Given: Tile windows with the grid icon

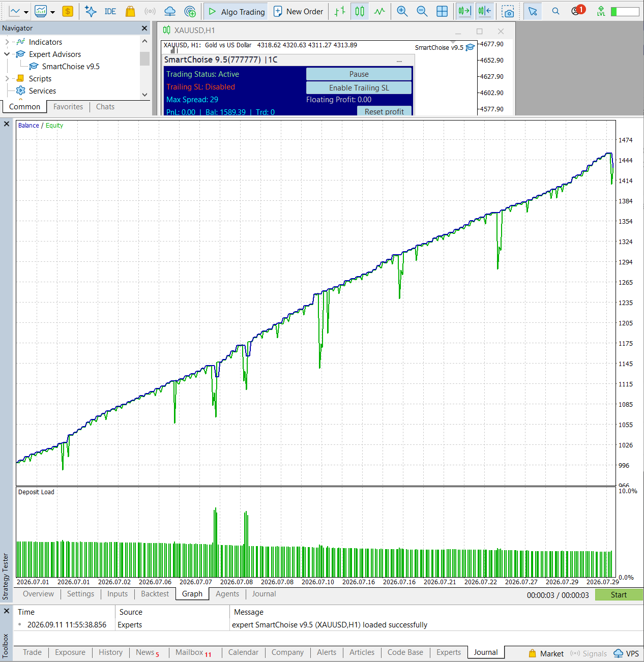Looking at the screenshot, I should 442,11.
